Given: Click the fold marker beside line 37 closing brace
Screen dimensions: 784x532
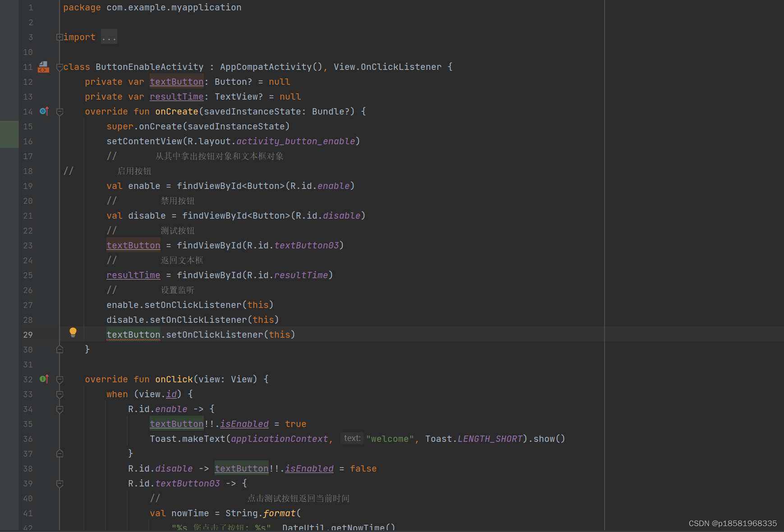Looking at the screenshot, I should tap(59, 454).
